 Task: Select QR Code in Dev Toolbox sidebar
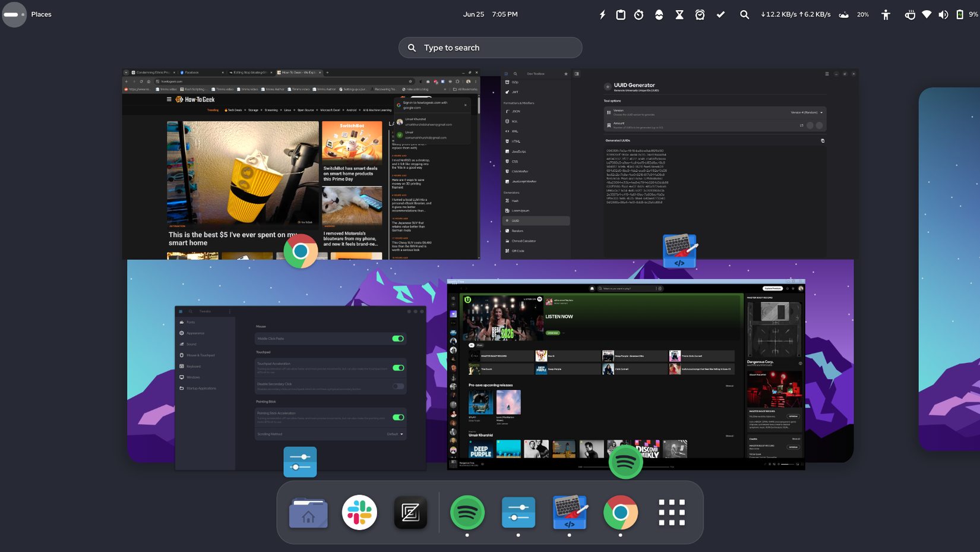coord(536,251)
